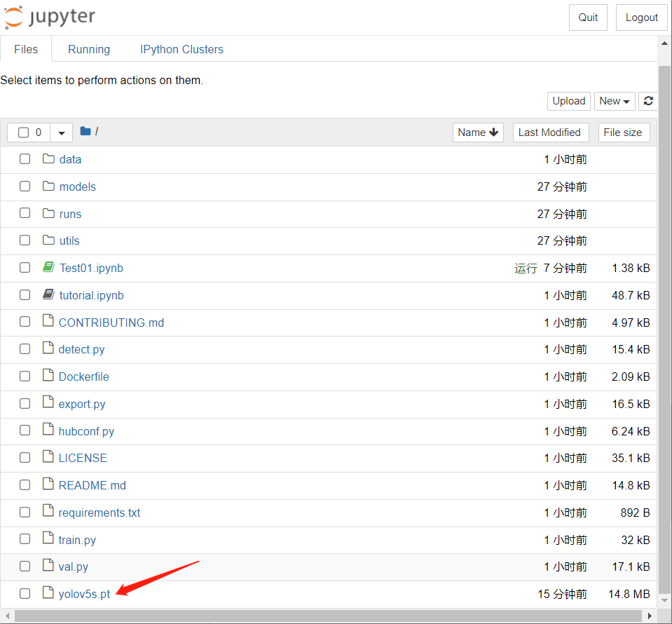Viewport: 672px width, 624px height.
Task: Click the green Test01.ipynb notebook icon
Action: tap(48, 268)
